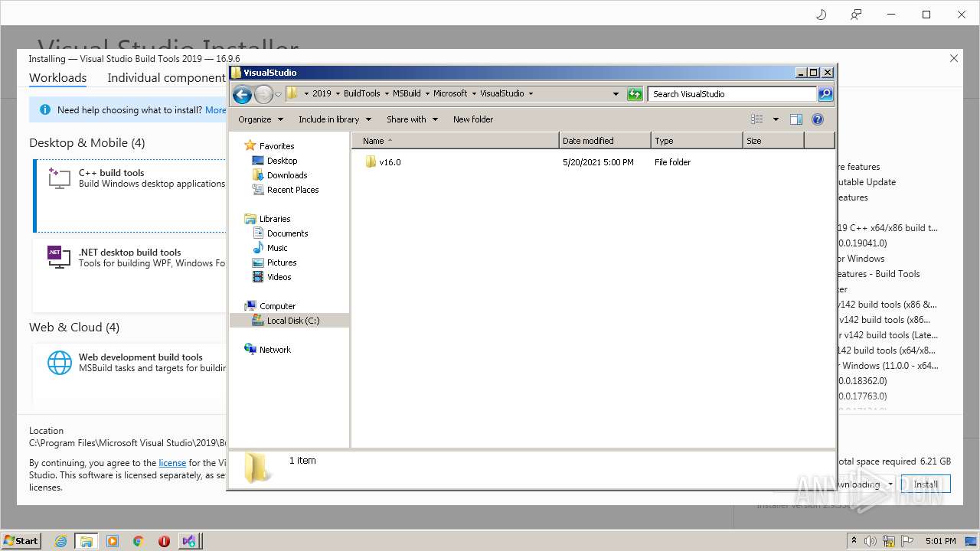Launch Internet Explorer from taskbar
Viewport: 980px width, 551px height.
click(61, 541)
